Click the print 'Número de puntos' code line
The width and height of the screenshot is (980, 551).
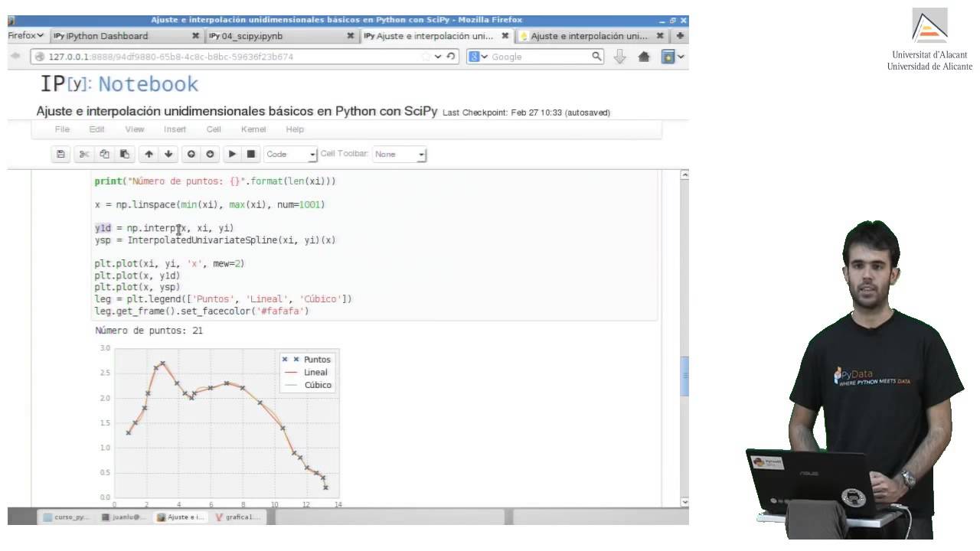point(215,181)
